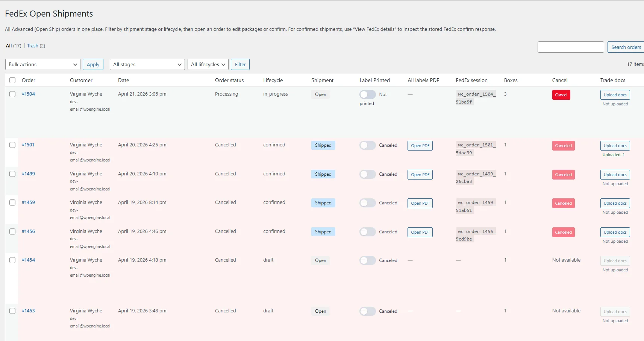Viewport: 644px width, 341px height.
Task: Click Canceled button in order #1501 row
Action: (564, 146)
